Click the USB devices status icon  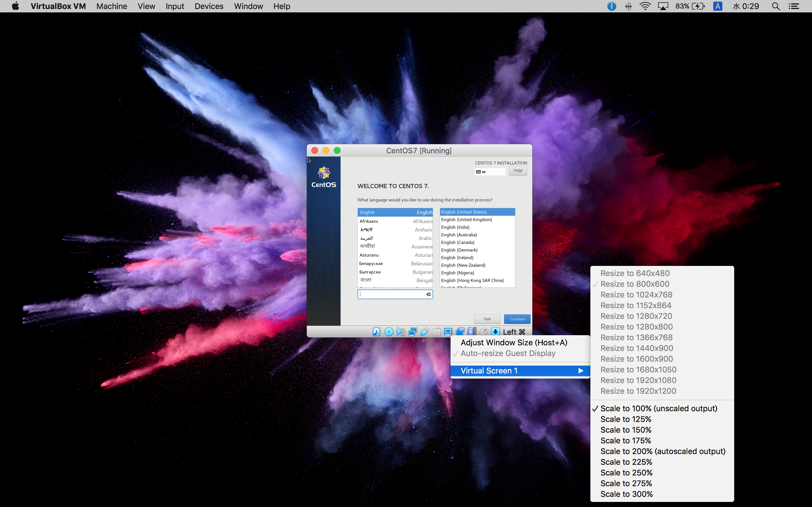click(424, 332)
